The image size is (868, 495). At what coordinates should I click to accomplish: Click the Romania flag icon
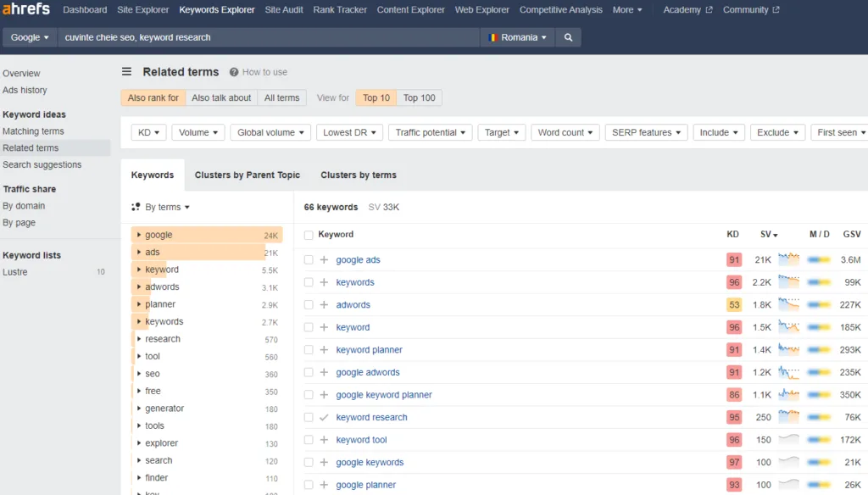492,37
